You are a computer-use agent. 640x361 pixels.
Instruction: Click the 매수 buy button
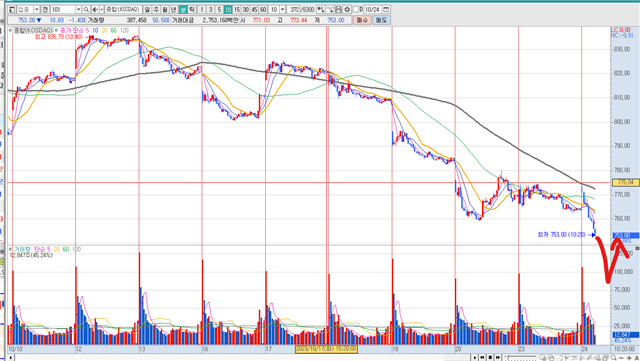point(362,20)
